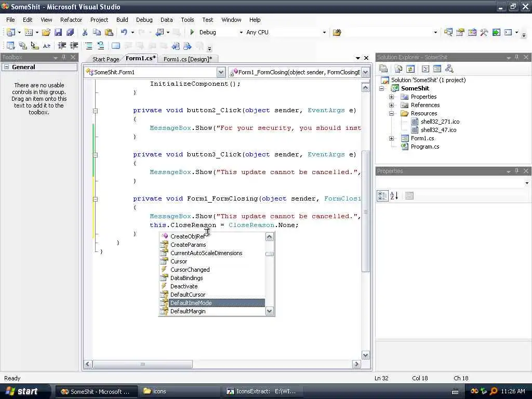
Task: Open the Build menu
Action: [122, 20]
